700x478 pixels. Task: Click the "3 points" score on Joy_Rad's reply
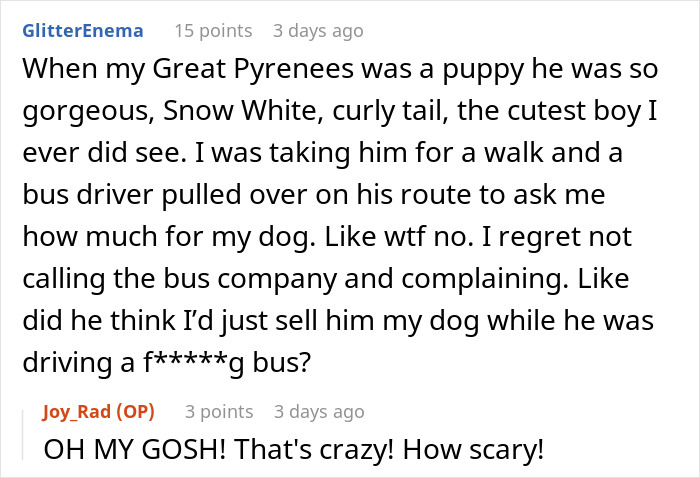point(219,411)
